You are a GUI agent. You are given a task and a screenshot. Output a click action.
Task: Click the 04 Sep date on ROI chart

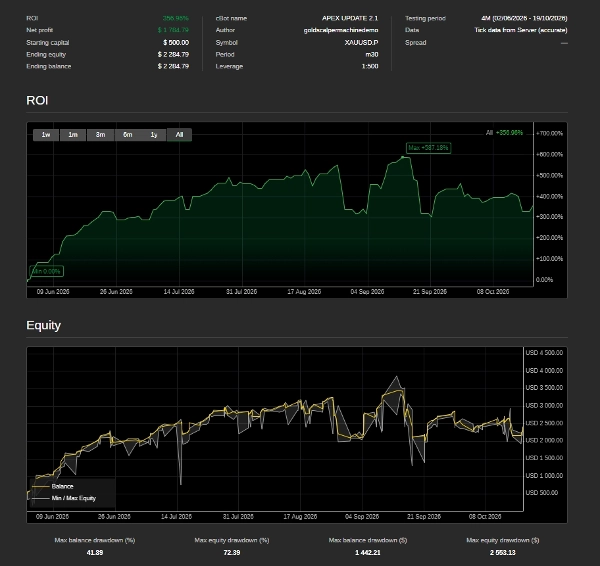367,292
